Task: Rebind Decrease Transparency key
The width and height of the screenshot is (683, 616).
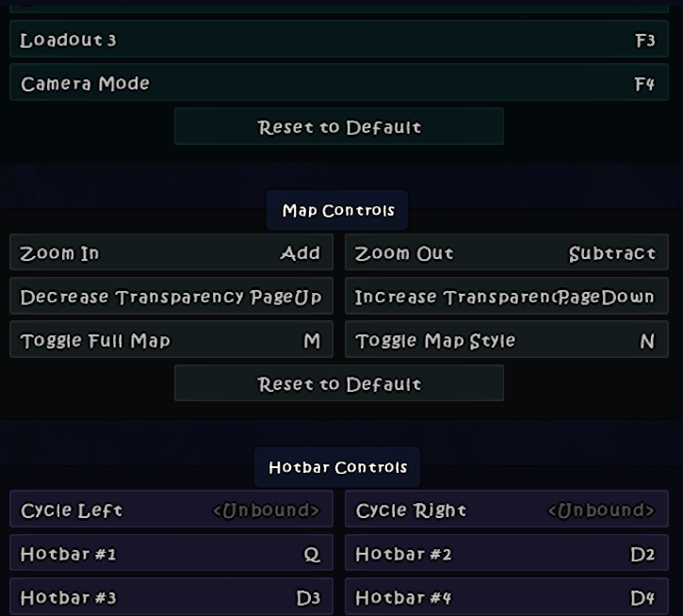Action: click(x=171, y=297)
